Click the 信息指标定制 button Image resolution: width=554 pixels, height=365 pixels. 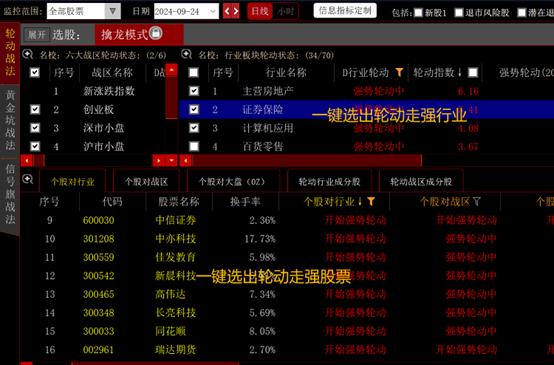[x=345, y=11]
